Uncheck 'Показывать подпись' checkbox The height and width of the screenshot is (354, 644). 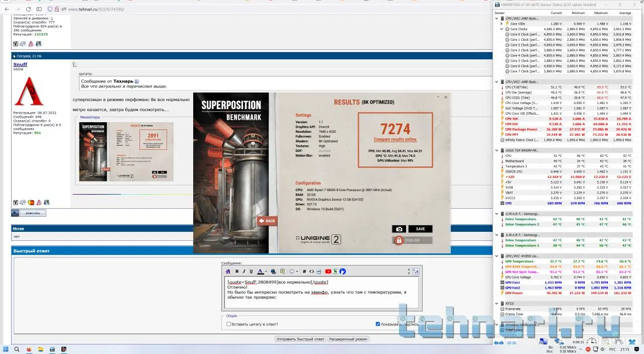(378, 324)
